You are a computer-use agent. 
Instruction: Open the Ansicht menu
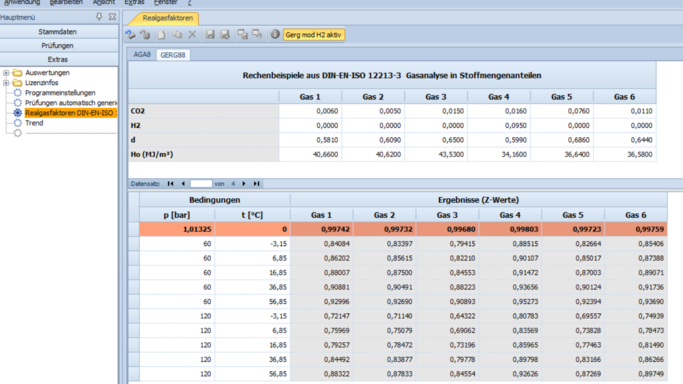pos(104,3)
